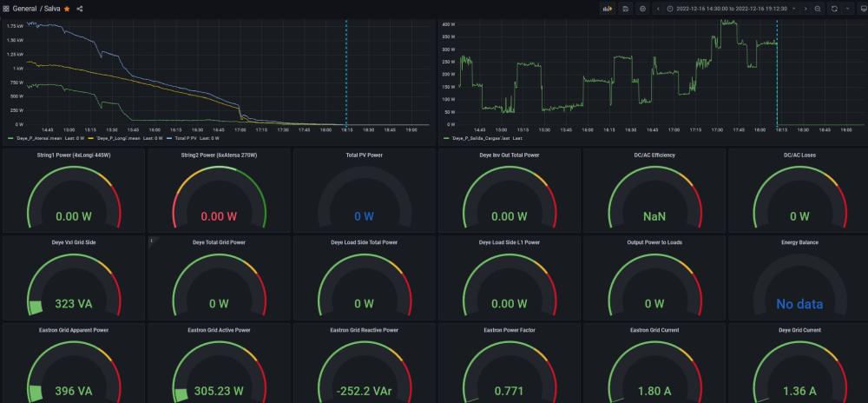This screenshot has height=403, width=868.
Task: Open Energy Balance panel title menu
Action: point(799,242)
